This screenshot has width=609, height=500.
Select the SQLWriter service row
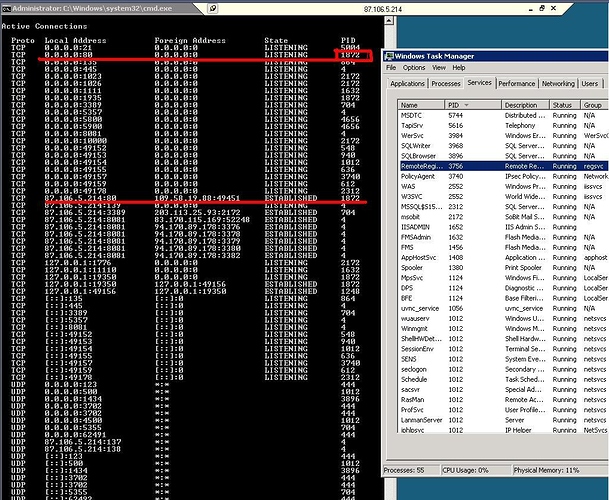click(503, 146)
